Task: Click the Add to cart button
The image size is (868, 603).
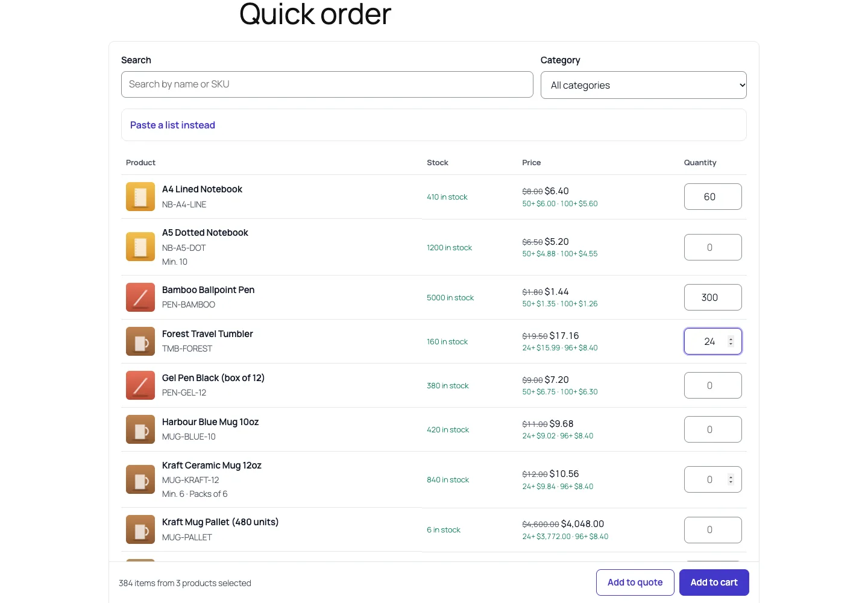Action: pos(714,582)
